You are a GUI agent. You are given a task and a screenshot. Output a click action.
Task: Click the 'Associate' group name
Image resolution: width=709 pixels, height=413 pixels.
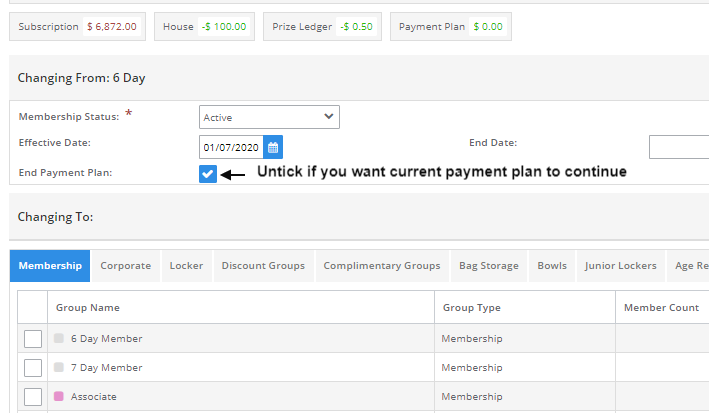94,397
